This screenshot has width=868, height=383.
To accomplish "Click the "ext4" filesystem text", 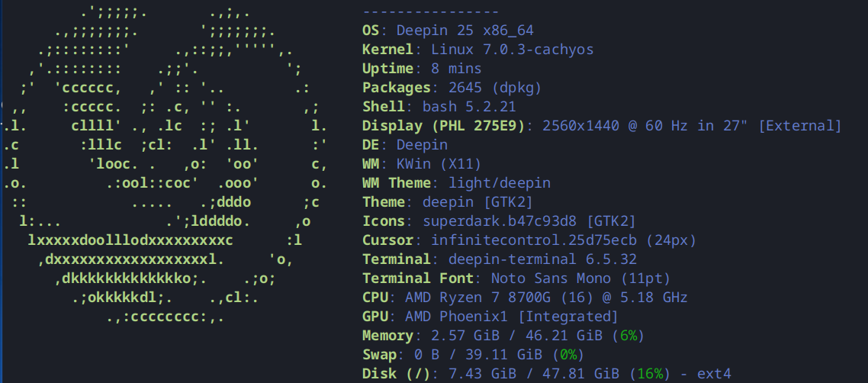I will pos(714,374).
